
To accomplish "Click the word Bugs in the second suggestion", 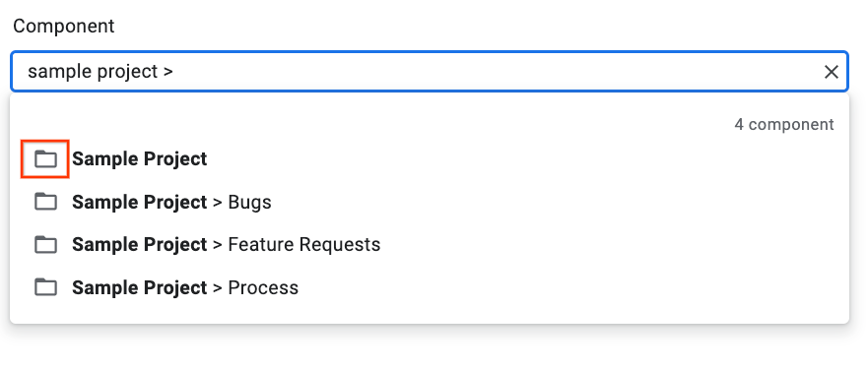I will 249,203.
